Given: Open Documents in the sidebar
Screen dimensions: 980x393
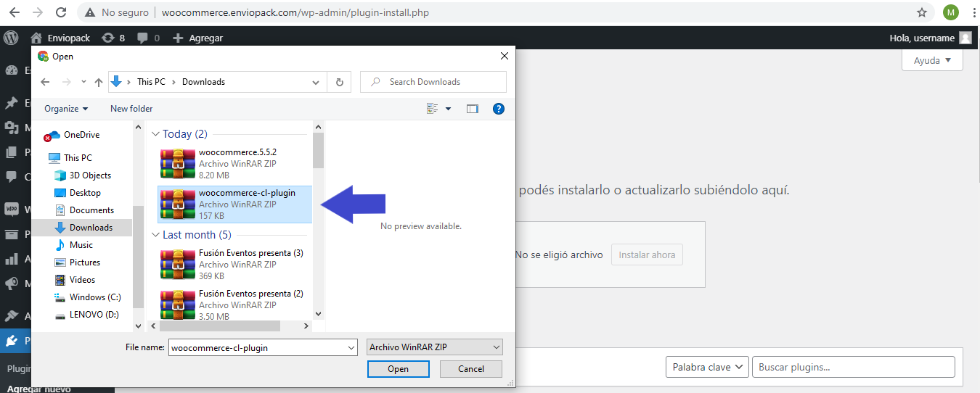Looking at the screenshot, I should (91, 210).
